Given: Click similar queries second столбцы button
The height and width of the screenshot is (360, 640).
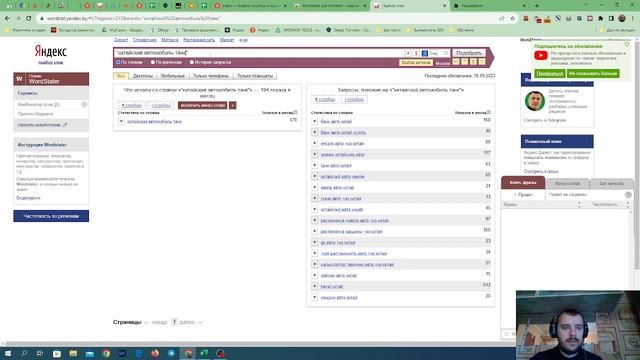Looking at the screenshot, I should 353,99.
